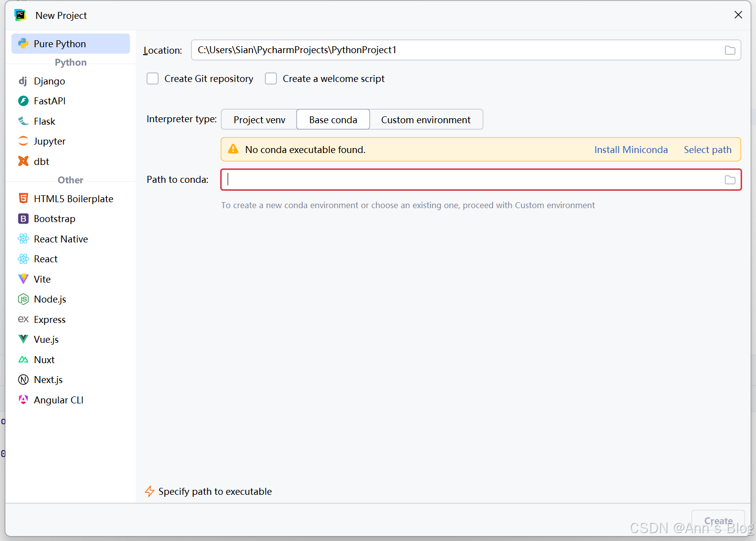756x541 pixels.
Task: Enable Create Git repository checkbox
Action: tap(153, 78)
